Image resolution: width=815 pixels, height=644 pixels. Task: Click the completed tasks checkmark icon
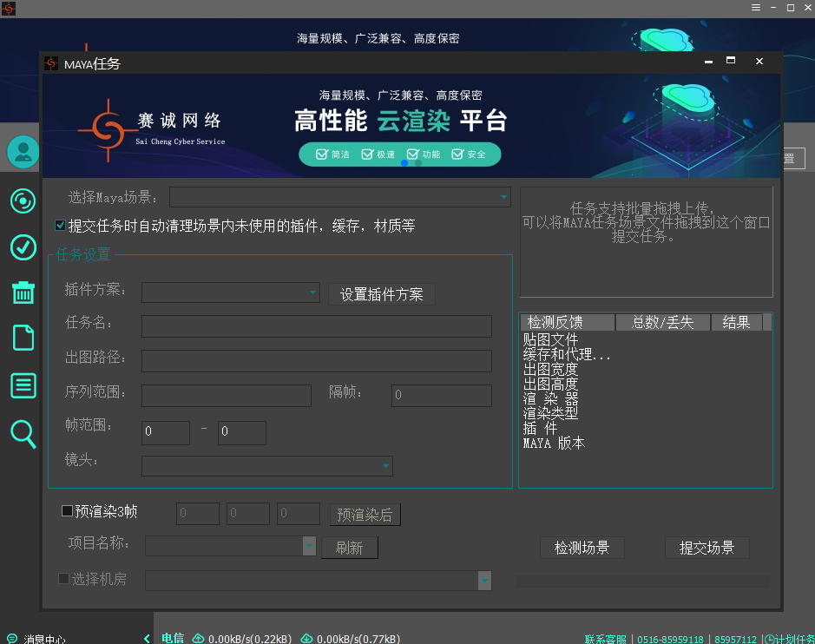pyautogui.click(x=23, y=247)
